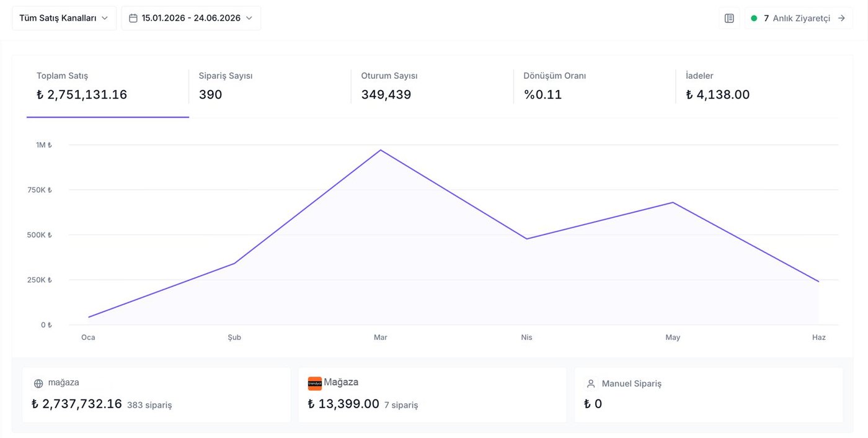Click the person icon on Manuel Sipariş card

(591, 383)
